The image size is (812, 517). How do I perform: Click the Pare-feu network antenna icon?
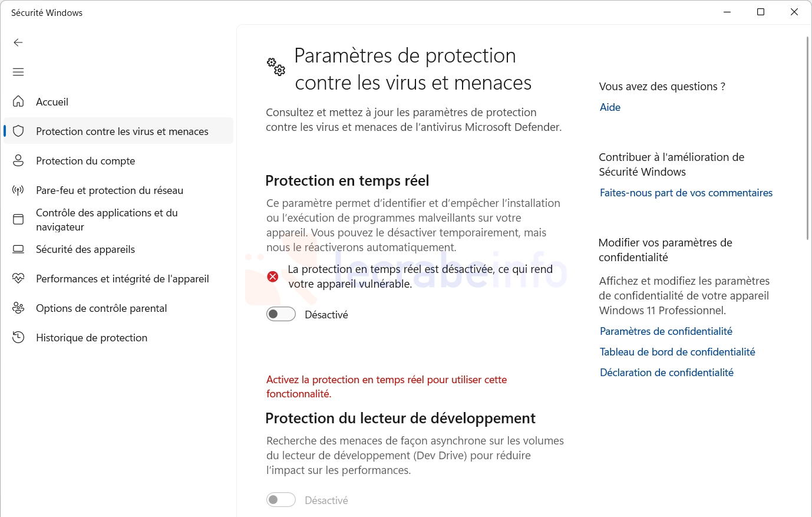tap(18, 190)
